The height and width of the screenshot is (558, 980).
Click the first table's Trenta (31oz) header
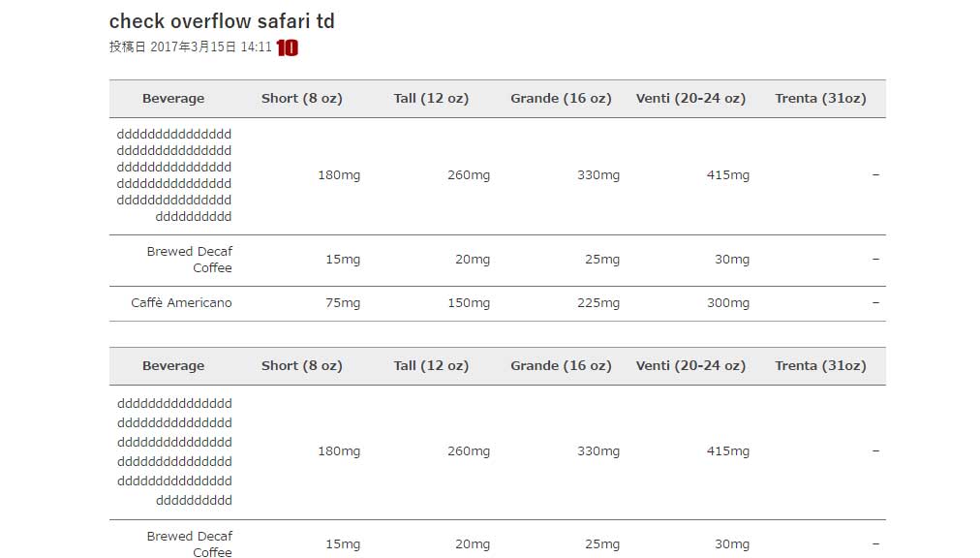pyautogui.click(x=820, y=98)
